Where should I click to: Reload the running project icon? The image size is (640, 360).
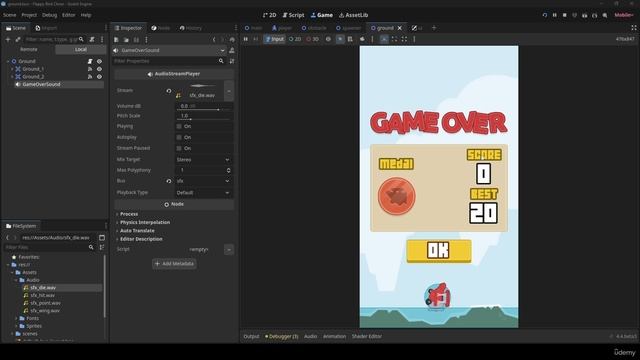pyautogui.click(x=544, y=15)
